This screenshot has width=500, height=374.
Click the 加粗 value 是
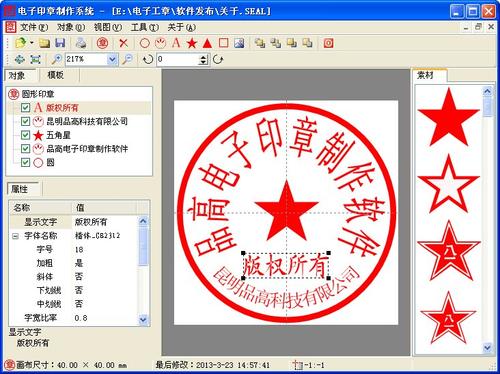coord(79,263)
